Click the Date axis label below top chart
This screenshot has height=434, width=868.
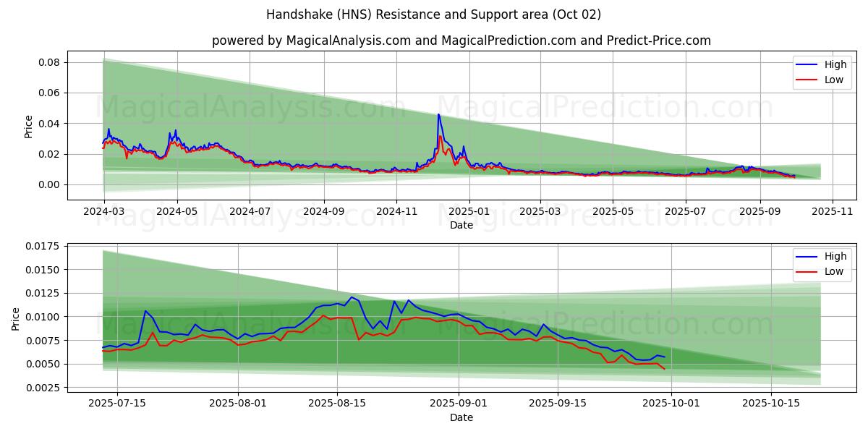[x=461, y=225]
